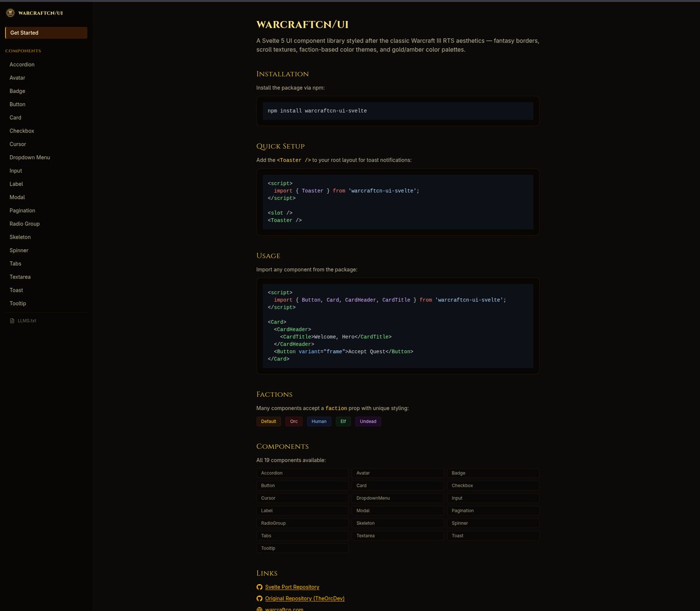Go to Toast in sidebar

(x=46, y=290)
